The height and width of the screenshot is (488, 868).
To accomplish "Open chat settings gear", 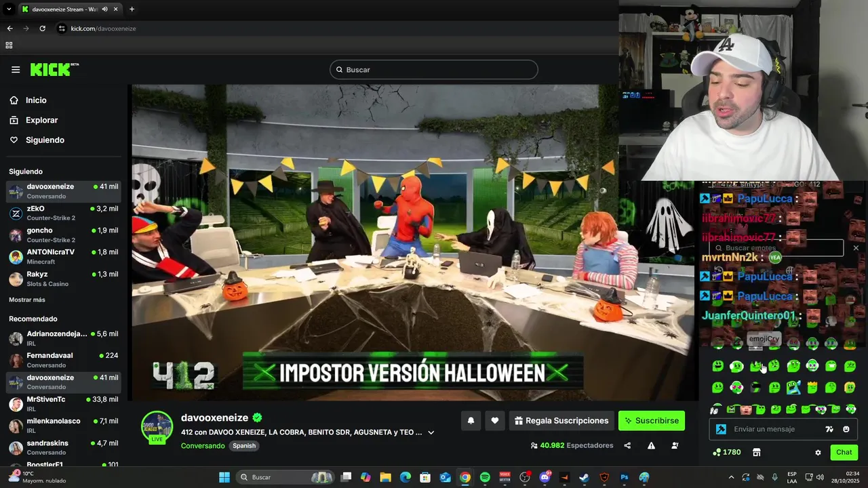I will [818, 453].
